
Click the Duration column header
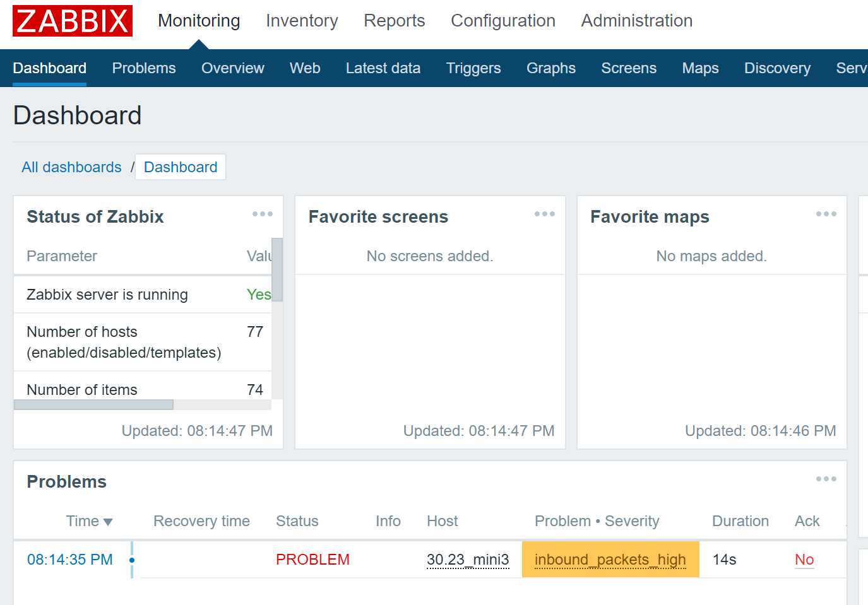tap(740, 521)
